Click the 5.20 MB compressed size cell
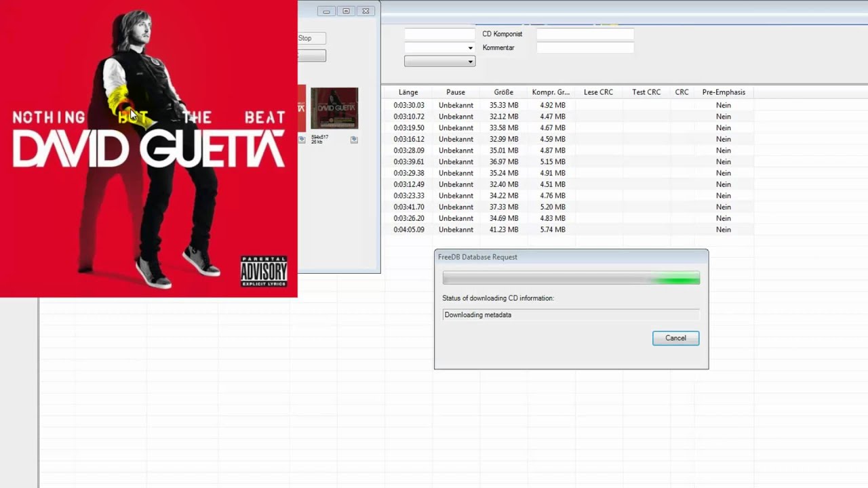This screenshot has height=488, width=868. pyautogui.click(x=553, y=207)
